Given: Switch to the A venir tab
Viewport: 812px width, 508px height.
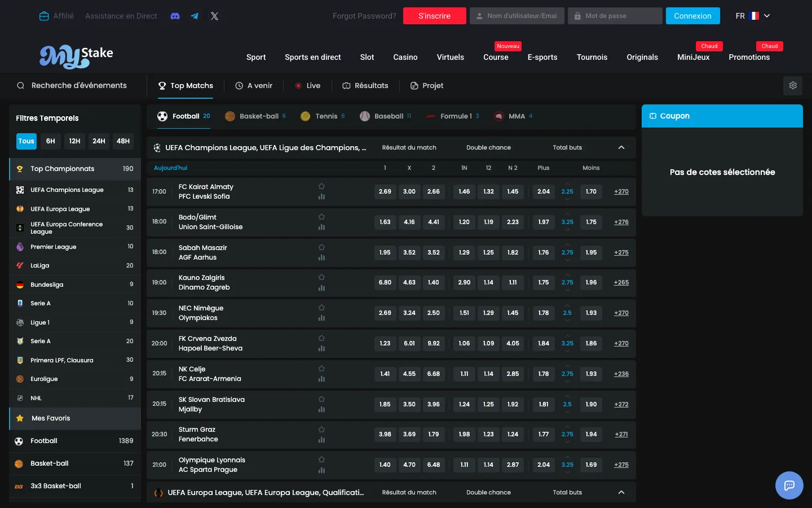Looking at the screenshot, I should (x=254, y=86).
